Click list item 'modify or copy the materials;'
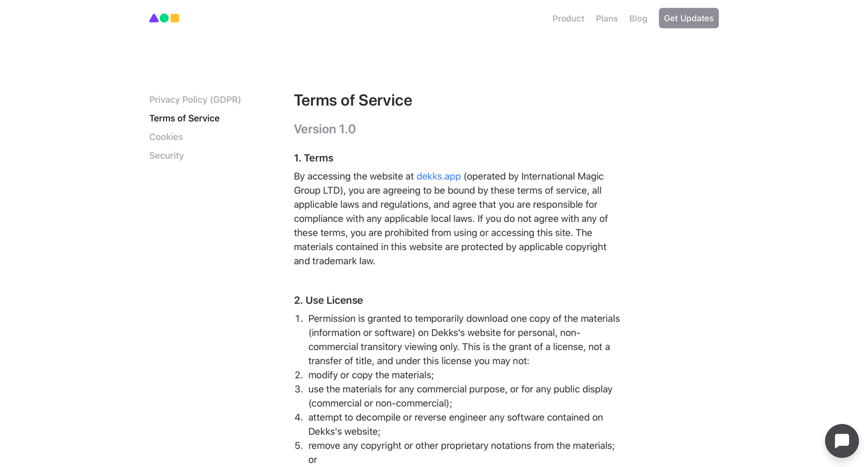The image size is (868, 467). click(x=371, y=375)
